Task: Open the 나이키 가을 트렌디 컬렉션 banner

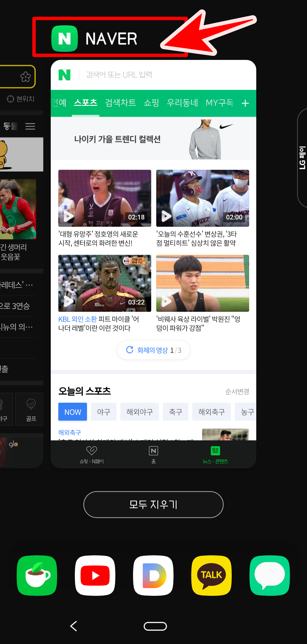Action: coord(153,139)
